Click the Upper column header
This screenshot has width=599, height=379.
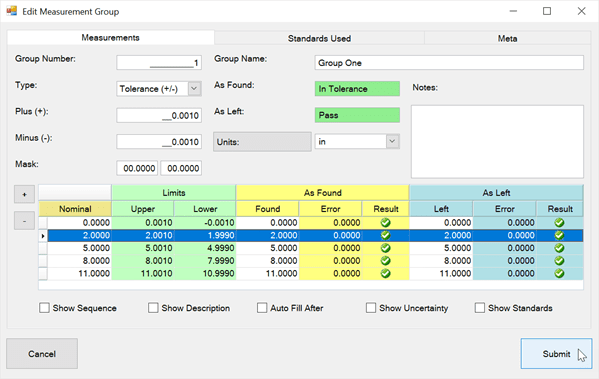coord(142,209)
